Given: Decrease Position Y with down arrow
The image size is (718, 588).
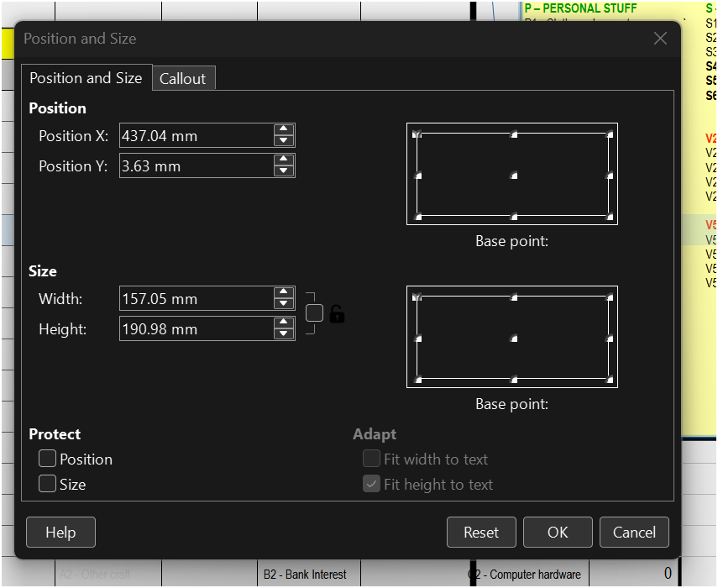Looking at the screenshot, I should [x=284, y=171].
